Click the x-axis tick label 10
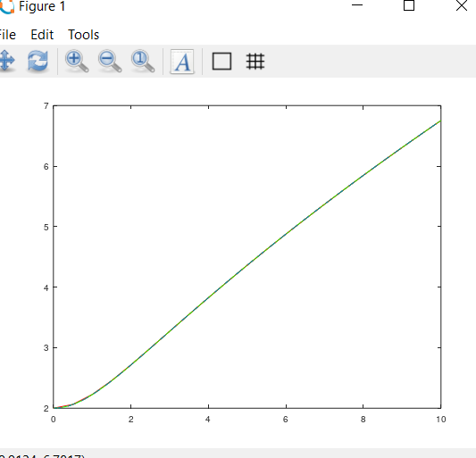Viewport: 476px width, 458px height. tap(441, 420)
